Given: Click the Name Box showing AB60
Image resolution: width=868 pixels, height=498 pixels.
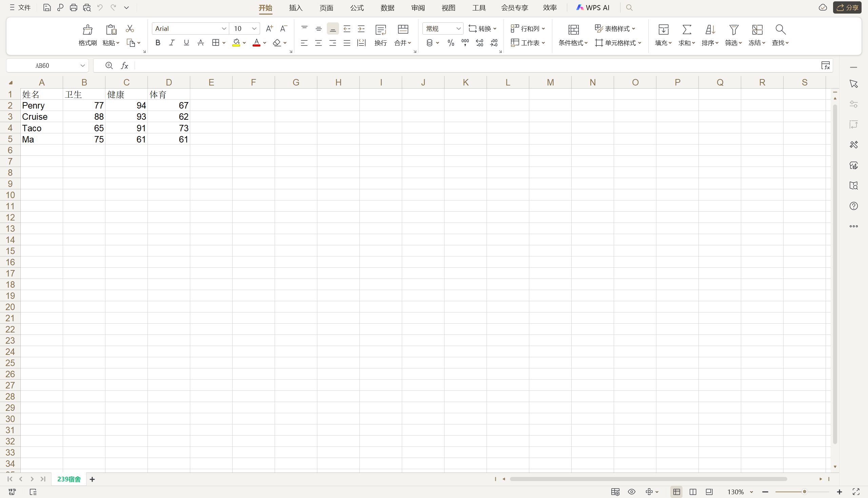Looking at the screenshot, I should [42, 65].
